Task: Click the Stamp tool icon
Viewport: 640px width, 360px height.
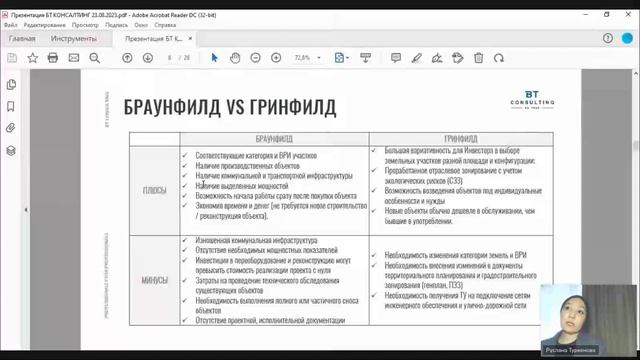Action: tap(458, 58)
